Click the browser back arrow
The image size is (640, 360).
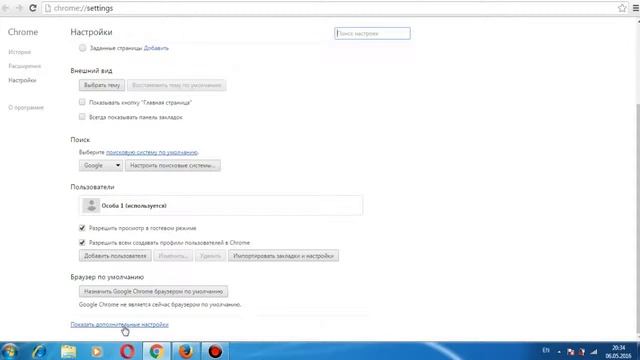pos(6,8)
